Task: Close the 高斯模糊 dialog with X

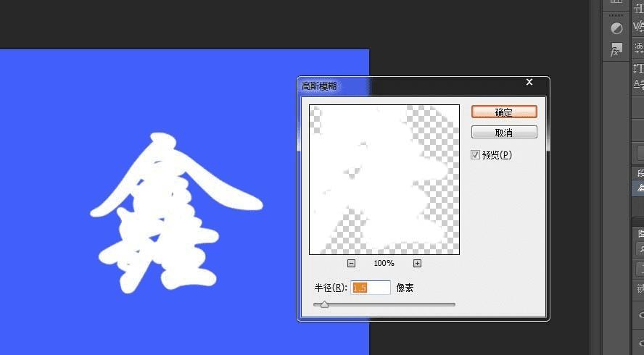Action: coord(529,82)
